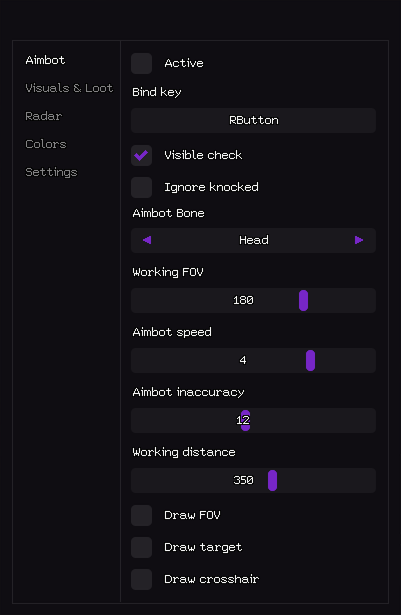Screen dimensions: 401x615
Task: Enable the Draw FOV checkbox
Action: (142, 515)
